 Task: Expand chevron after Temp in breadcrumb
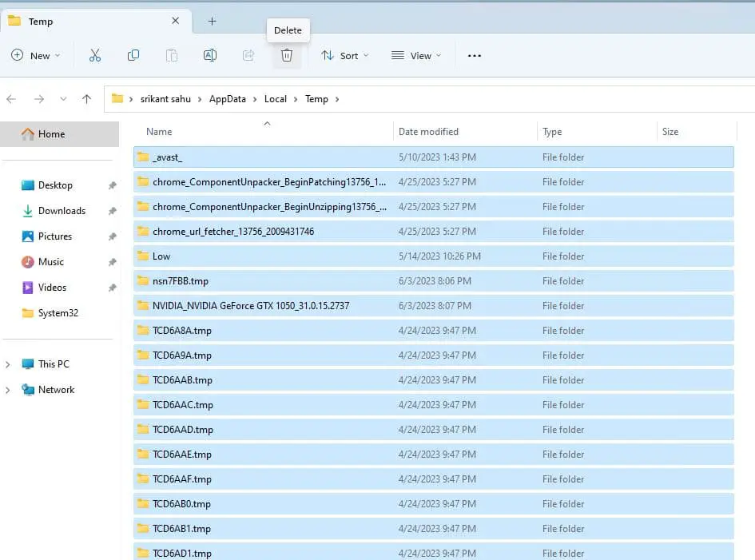[x=337, y=99]
